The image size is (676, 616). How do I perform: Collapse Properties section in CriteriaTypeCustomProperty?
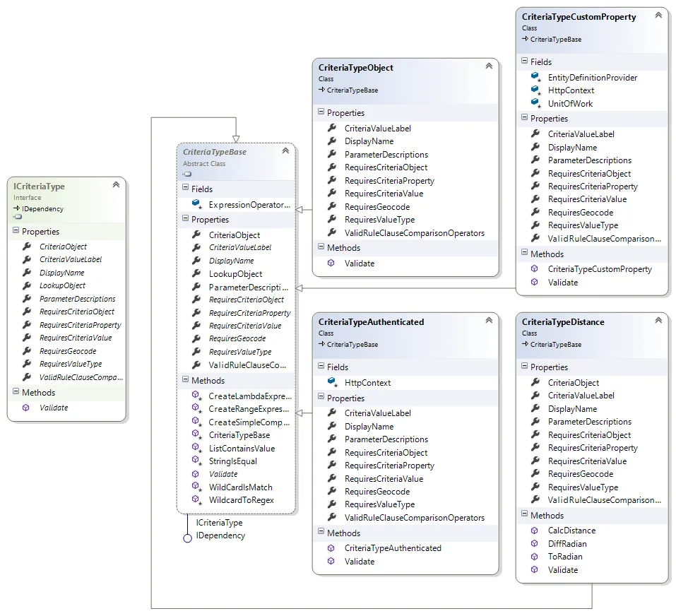point(524,117)
